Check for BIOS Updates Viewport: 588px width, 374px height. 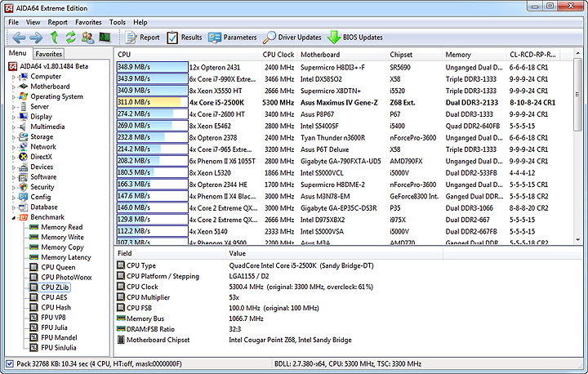pos(354,38)
